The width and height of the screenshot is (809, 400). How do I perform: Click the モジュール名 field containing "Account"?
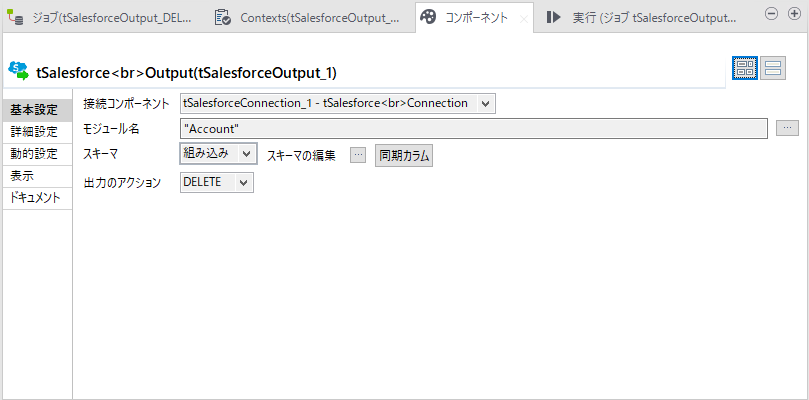473,128
